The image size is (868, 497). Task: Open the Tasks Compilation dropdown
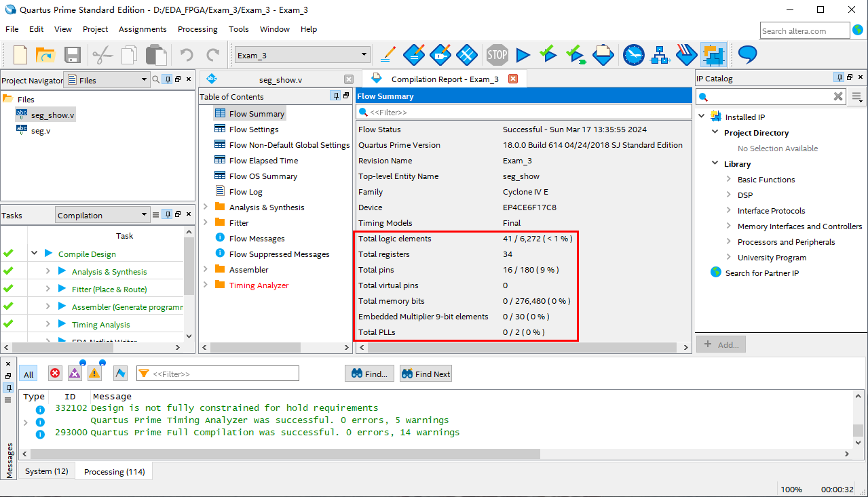[x=102, y=215]
